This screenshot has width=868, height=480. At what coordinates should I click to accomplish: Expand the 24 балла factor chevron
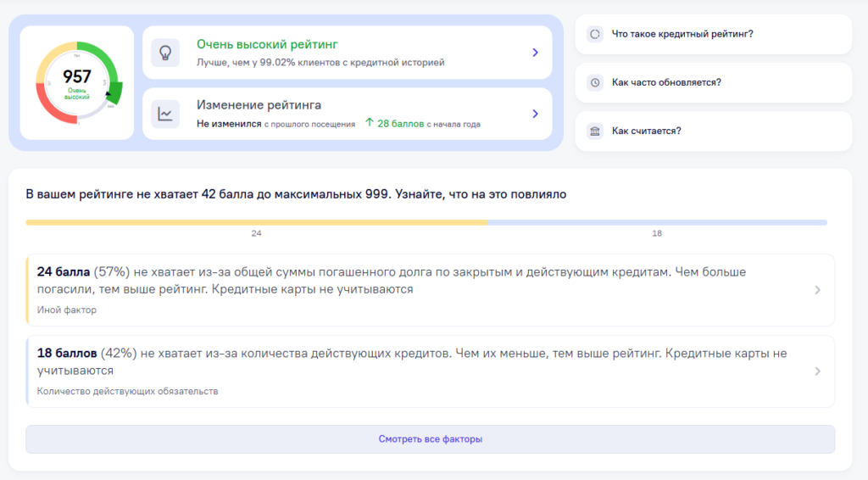pyautogui.click(x=818, y=290)
